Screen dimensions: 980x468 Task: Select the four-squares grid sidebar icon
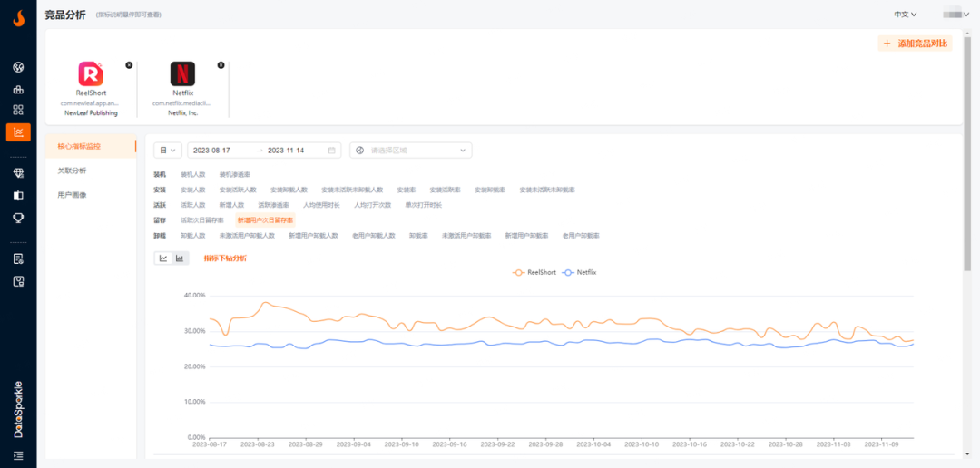tap(18, 110)
